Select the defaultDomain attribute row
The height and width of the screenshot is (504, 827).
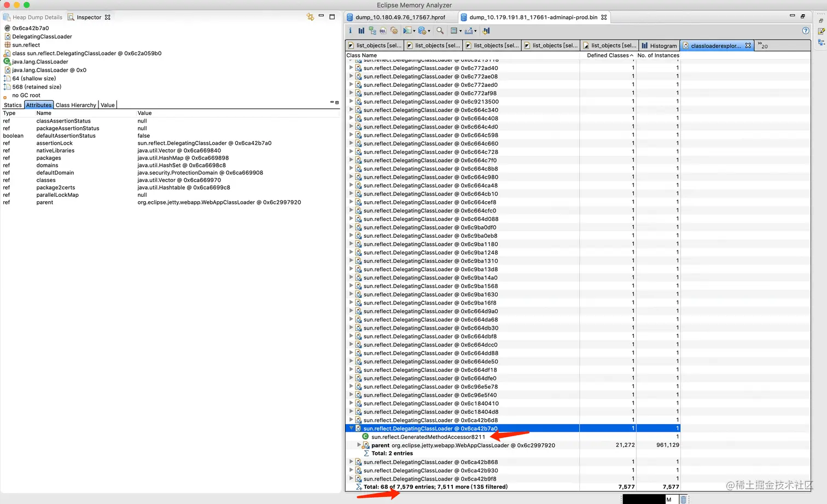[x=170, y=173]
